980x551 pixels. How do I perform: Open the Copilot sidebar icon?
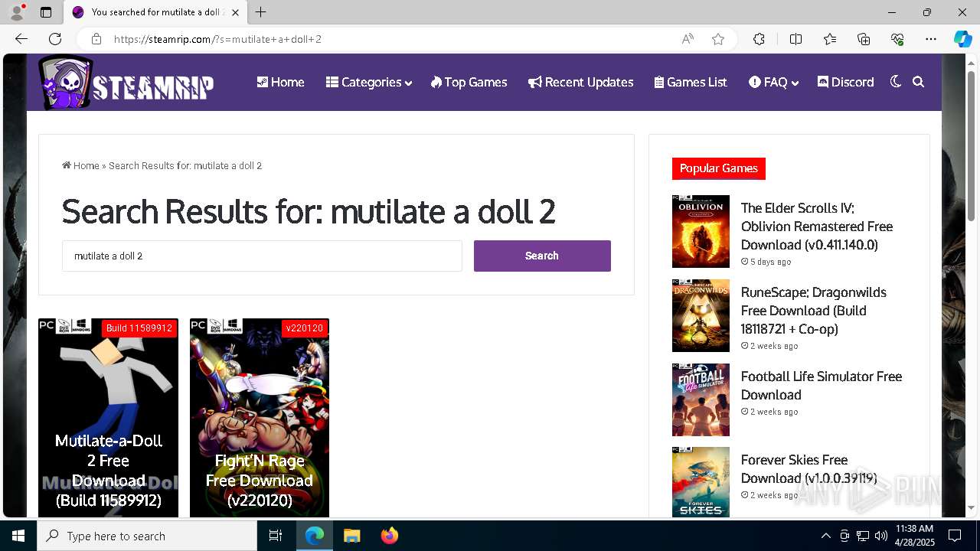[962, 39]
